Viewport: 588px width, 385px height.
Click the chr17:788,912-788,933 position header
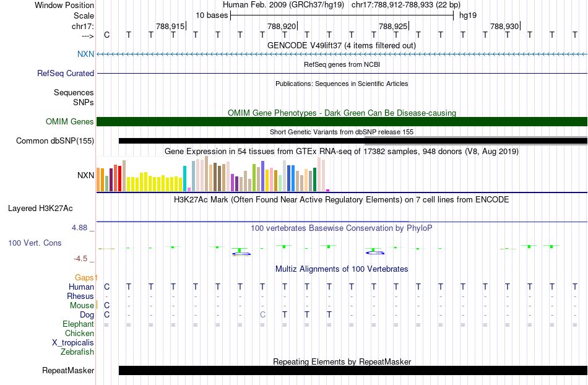(406, 5)
